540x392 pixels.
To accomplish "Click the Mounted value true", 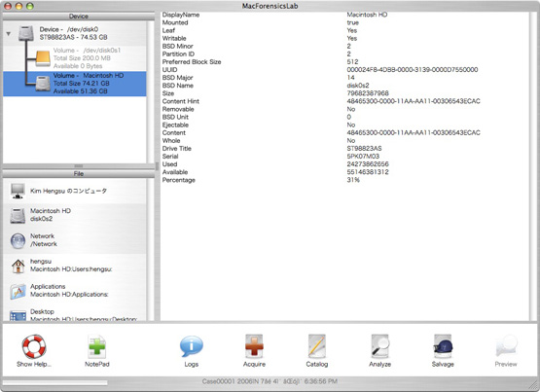I will pos(352,22).
